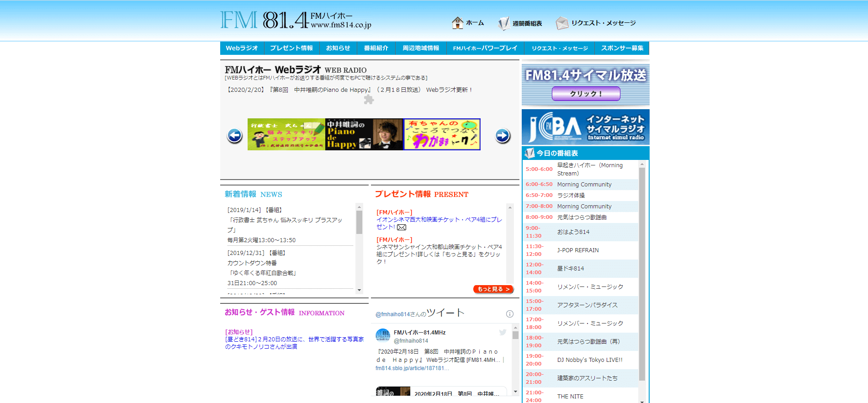868x403 pixels.
Task: Click FMハイホー Twitter profile avatar
Action: (383, 335)
